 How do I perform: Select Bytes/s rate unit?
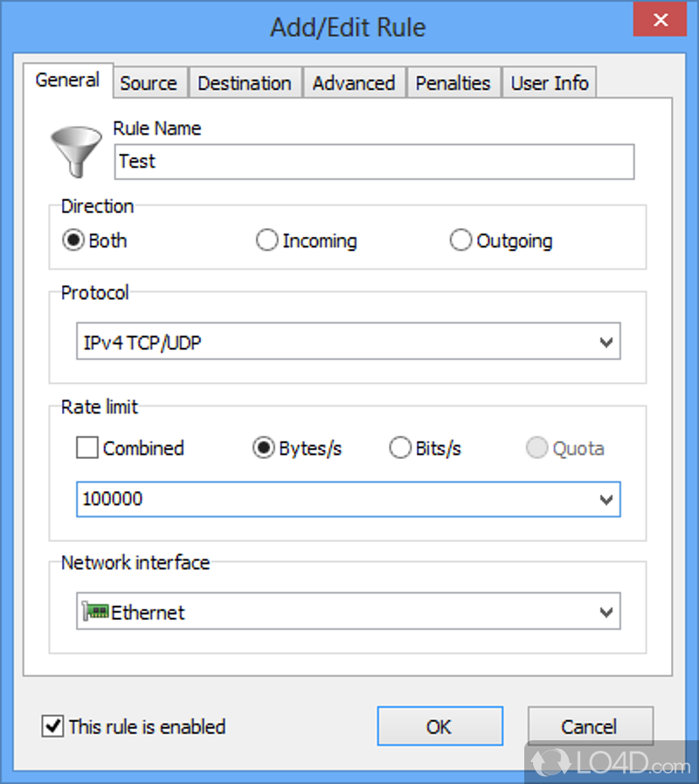point(263,448)
